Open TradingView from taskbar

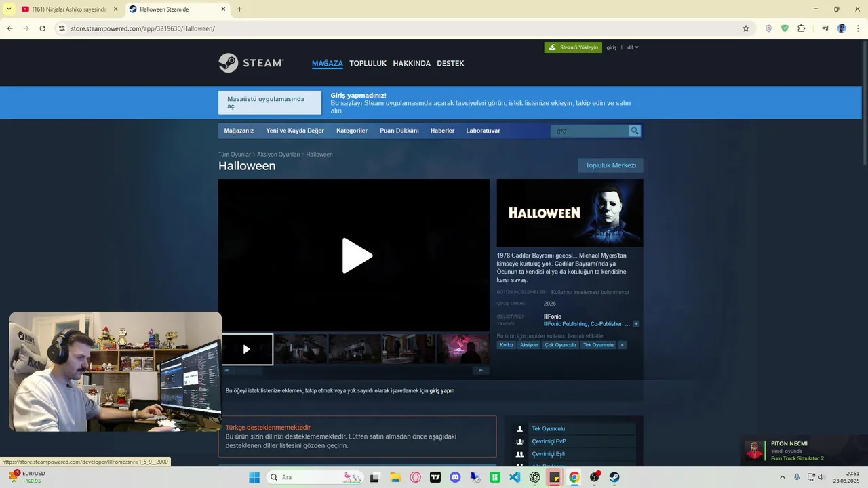pyautogui.click(x=435, y=477)
